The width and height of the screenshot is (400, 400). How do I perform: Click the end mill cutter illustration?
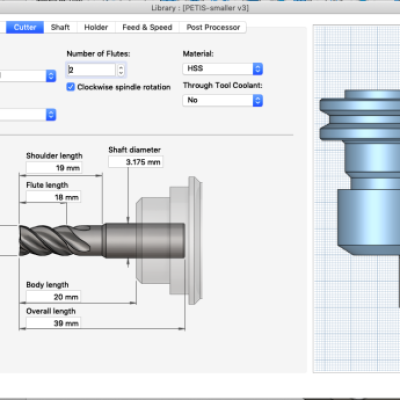pos(60,241)
